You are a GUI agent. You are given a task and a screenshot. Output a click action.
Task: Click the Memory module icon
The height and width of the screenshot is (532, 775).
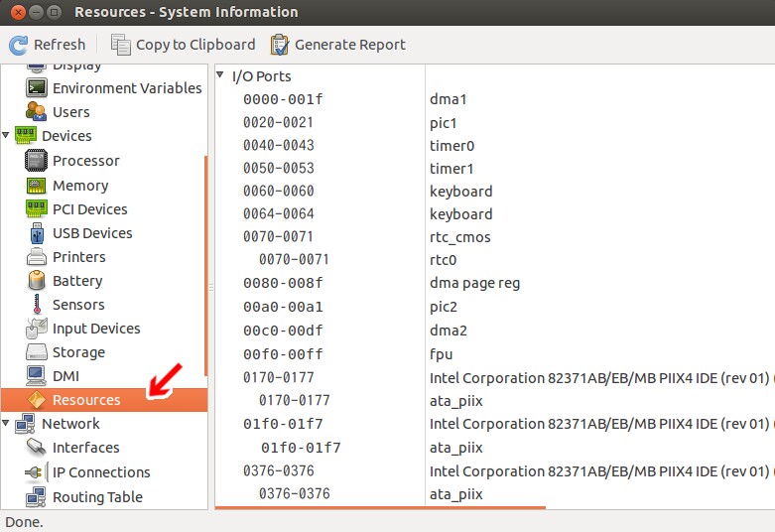(x=36, y=186)
